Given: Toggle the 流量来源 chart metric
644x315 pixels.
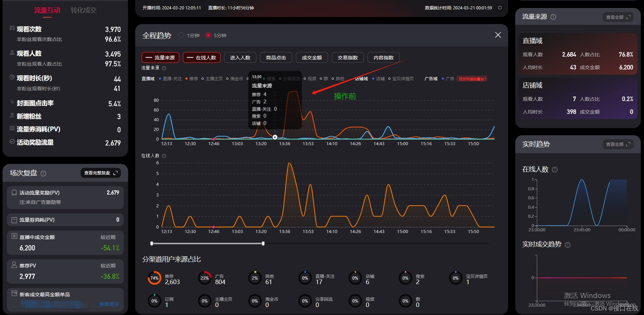Looking at the screenshot, I should pos(160,58).
